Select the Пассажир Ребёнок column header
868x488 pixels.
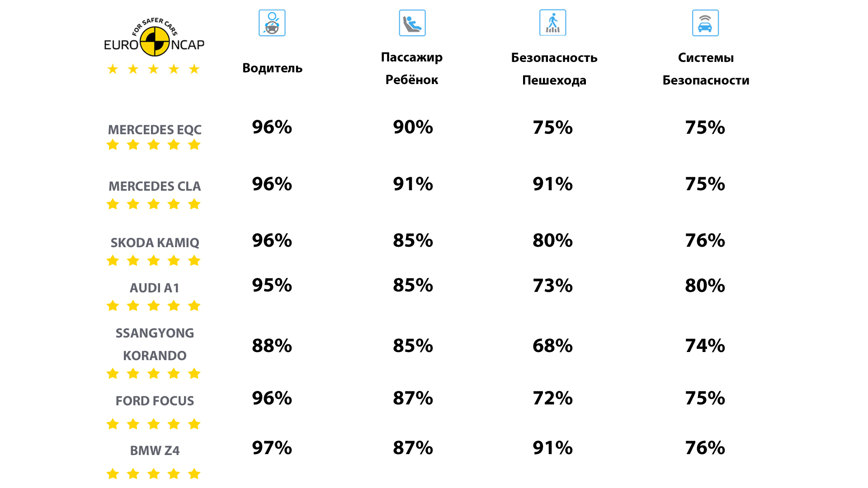click(412, 68)
